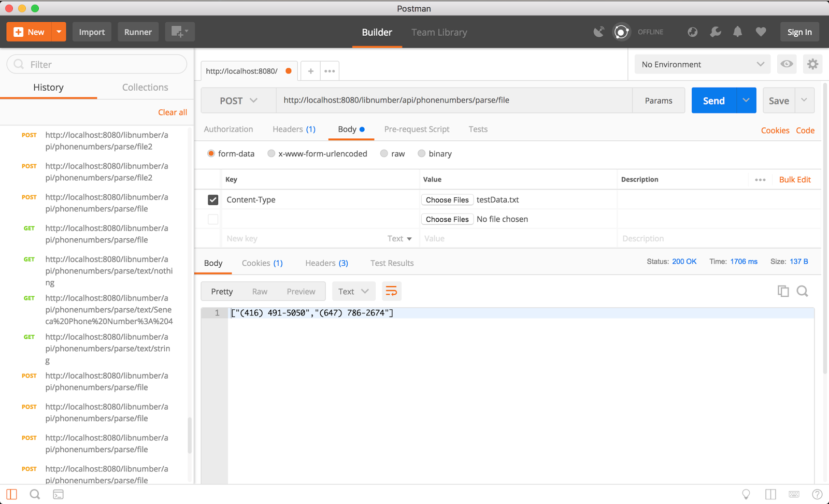Open the POST method dropdown
The width and height of the screenshot is (829, 504).
238,100
